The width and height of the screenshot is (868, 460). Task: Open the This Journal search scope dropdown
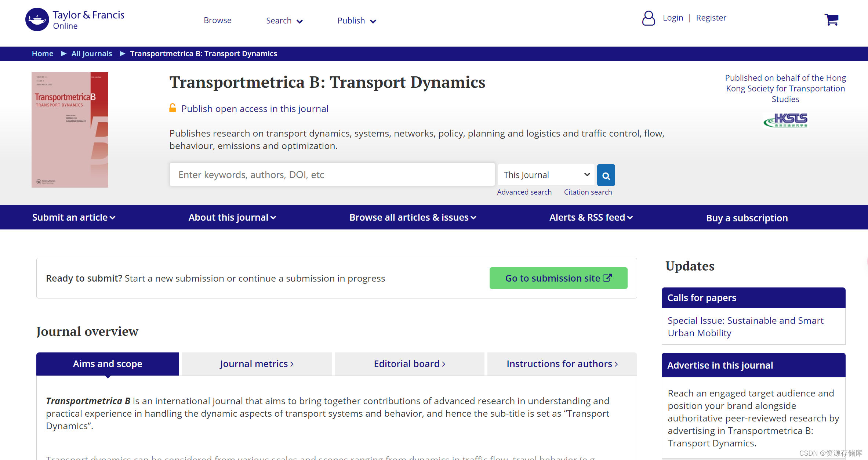tap(546, 175)
